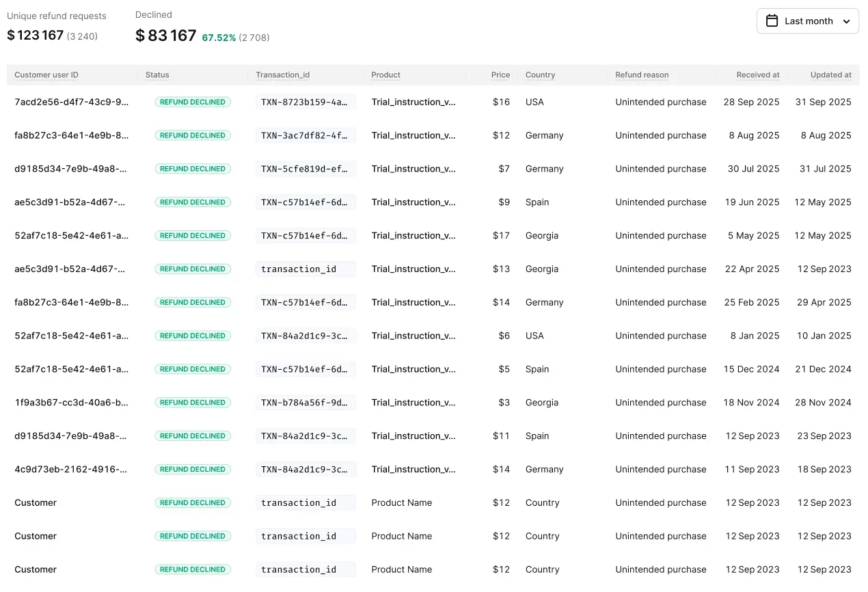The height and width of the screenshot is (592, 868).
Task: Click Georgia in the $17 row
Action: (x=542, y=236)
